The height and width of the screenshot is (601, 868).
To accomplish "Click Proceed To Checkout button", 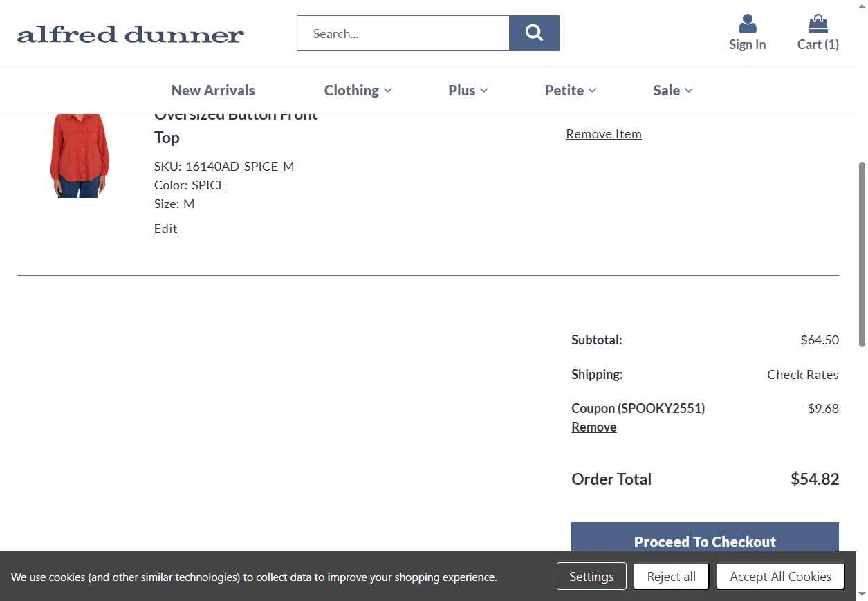I will pos(705,537).
